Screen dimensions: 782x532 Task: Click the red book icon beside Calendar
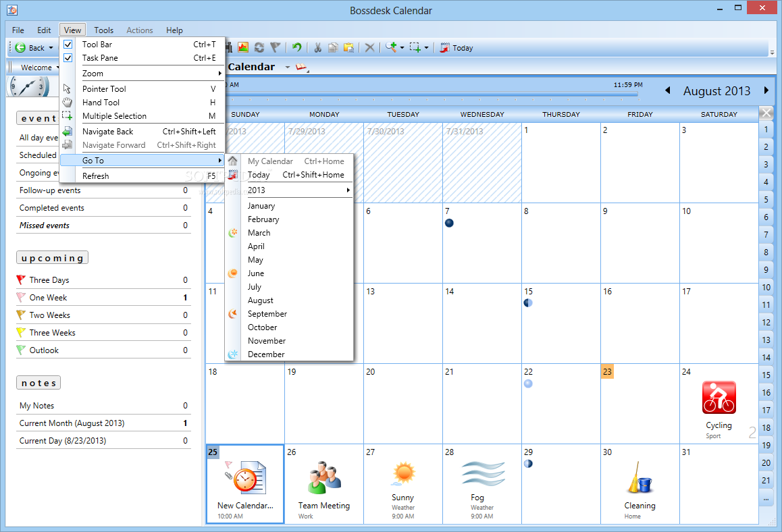tap(301, 67)
